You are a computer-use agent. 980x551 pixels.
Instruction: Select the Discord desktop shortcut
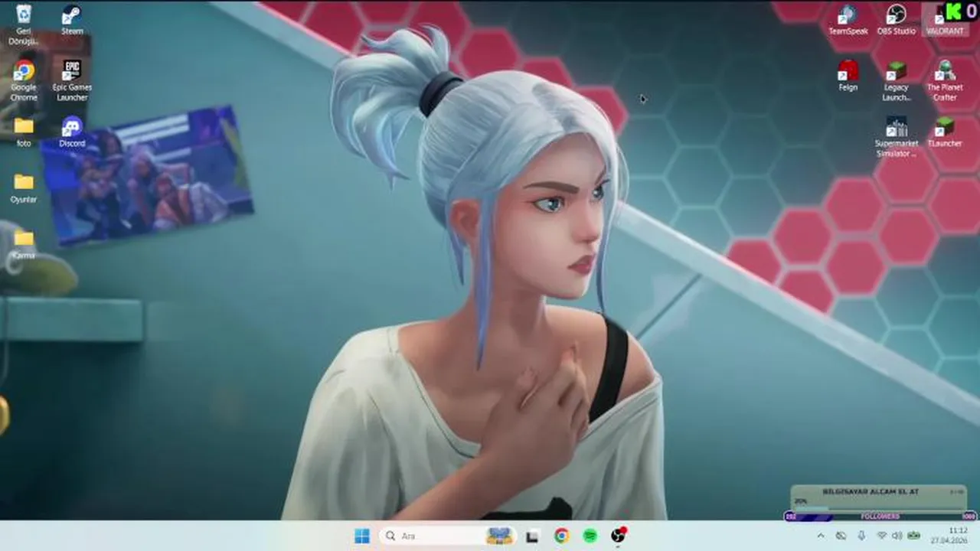(x=72, y=131)
